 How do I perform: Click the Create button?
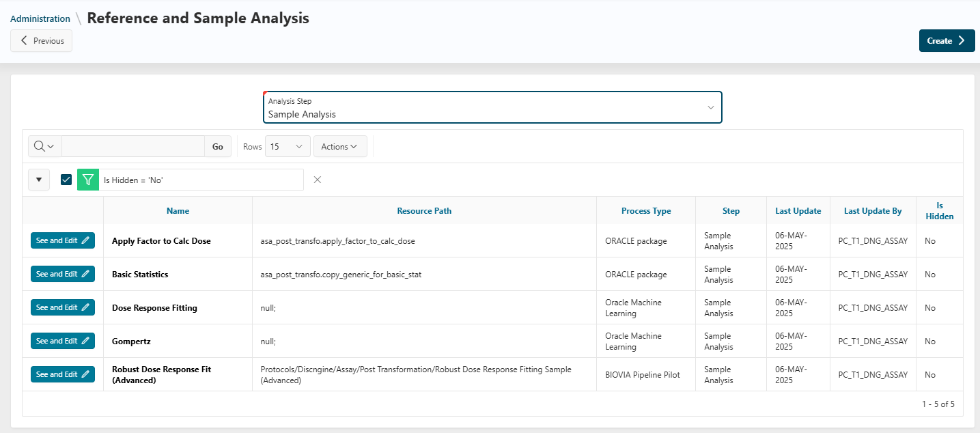click(947, 40)
